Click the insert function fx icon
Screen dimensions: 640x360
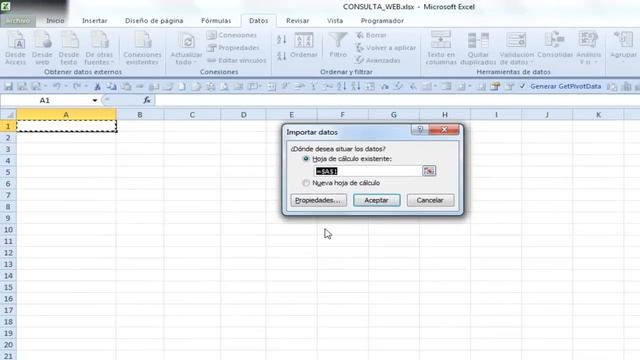(x=147, y=100)
